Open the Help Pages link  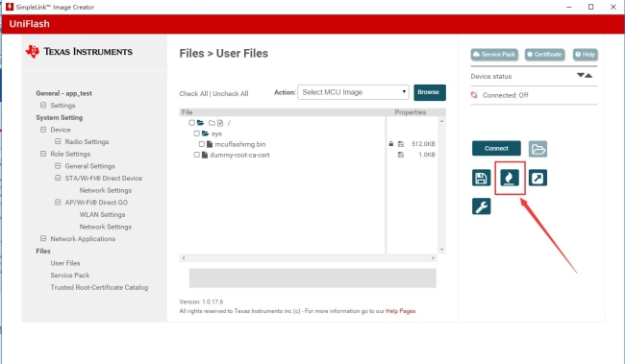[401, 311]
